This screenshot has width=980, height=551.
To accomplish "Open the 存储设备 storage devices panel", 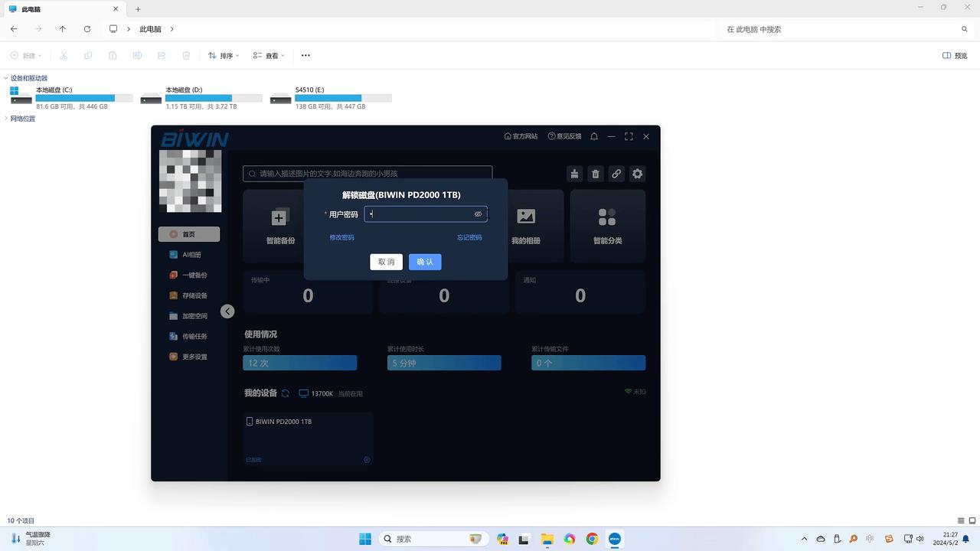I will coord(190,295).
